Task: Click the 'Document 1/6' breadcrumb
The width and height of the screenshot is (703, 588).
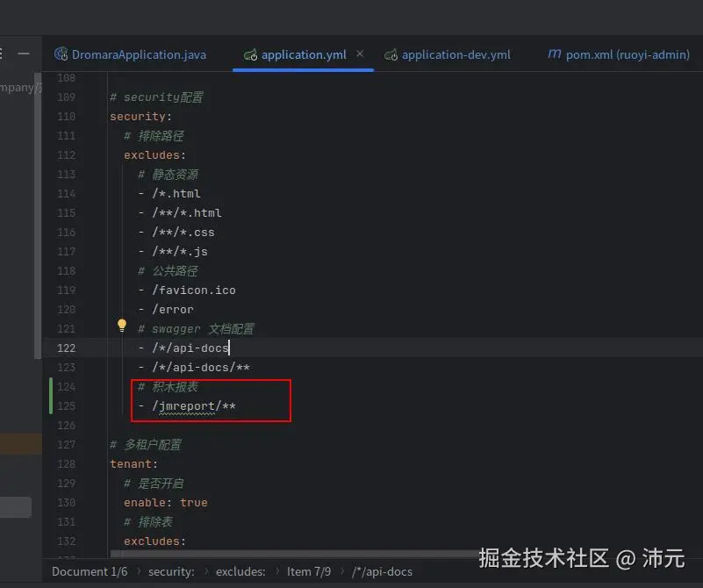Action: pos(90,571)
